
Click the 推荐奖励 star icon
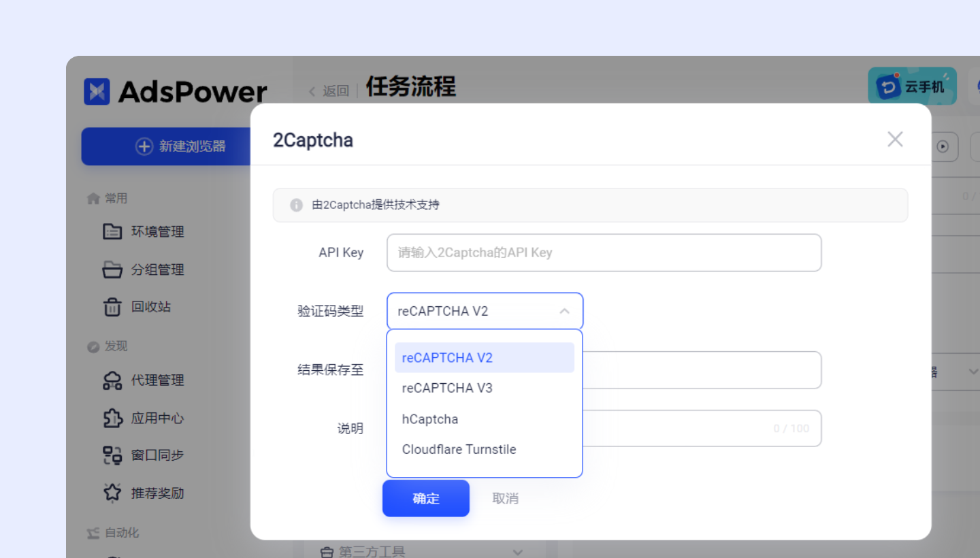pos(112,493)
